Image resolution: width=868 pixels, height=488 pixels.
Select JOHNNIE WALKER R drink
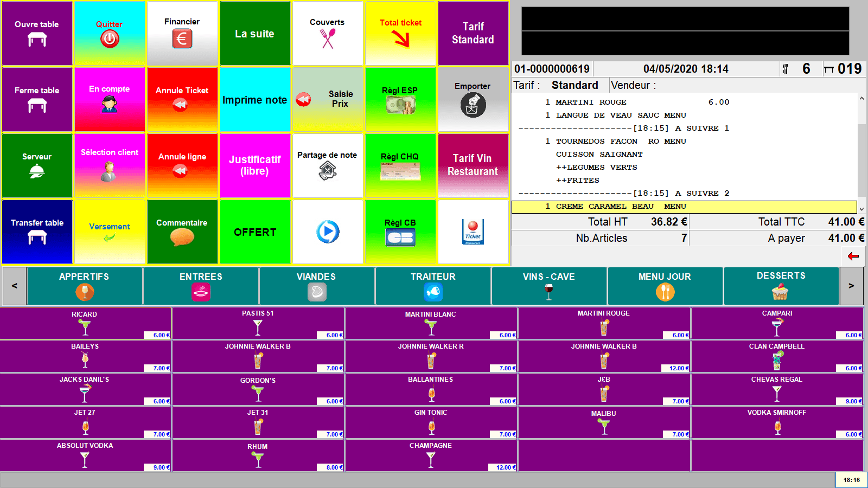(431, 357)
